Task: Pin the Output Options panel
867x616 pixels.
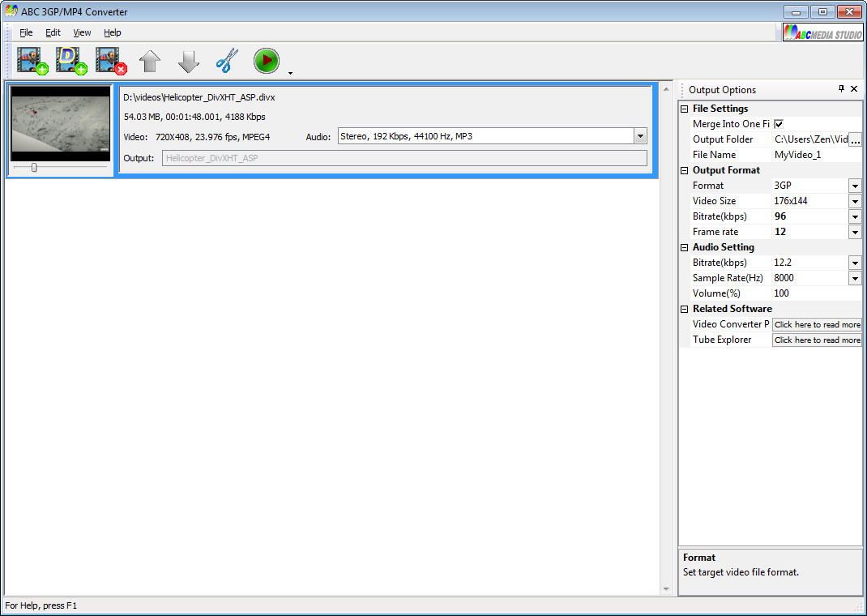Action: click(841, 89)
